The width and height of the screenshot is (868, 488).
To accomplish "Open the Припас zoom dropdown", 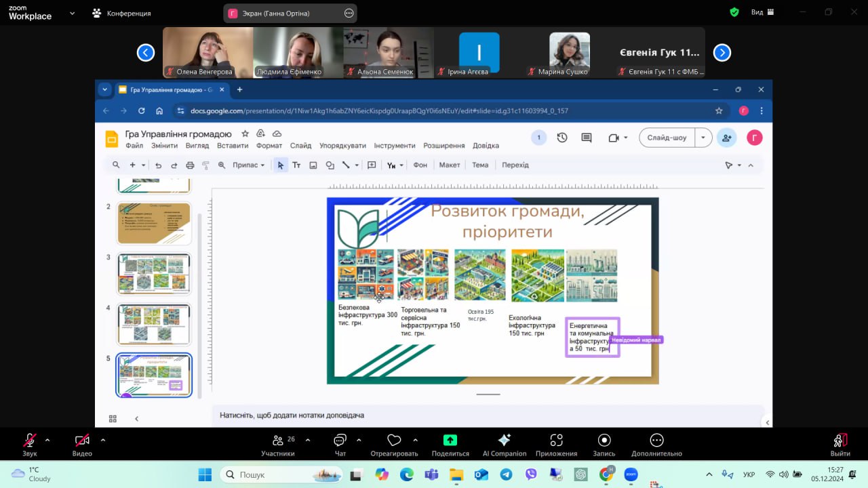I will [x=248, y=165].
